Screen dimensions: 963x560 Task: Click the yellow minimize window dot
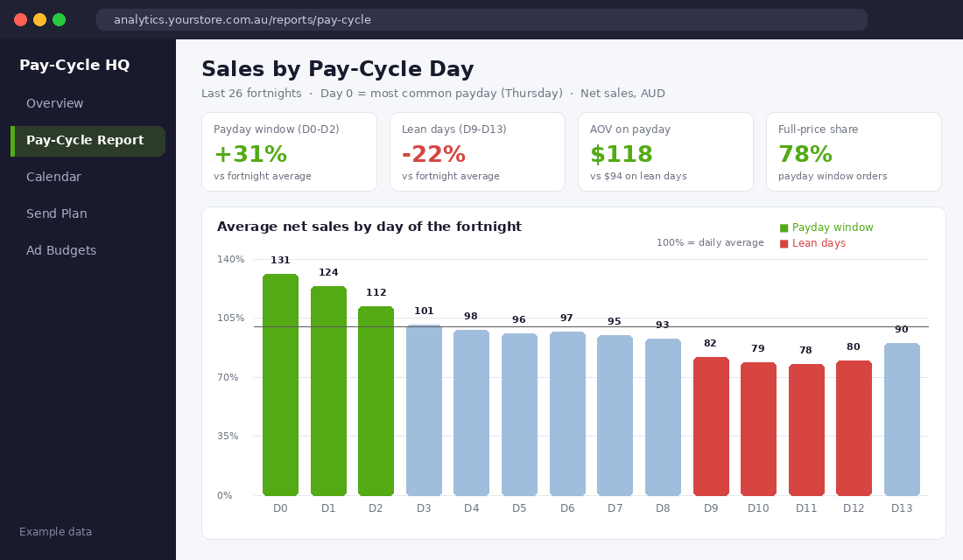click(x=40, y=19)
